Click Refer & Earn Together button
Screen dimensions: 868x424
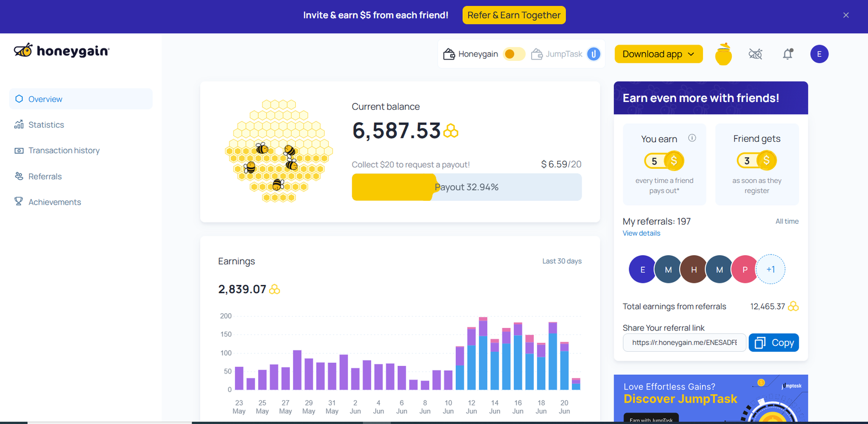pyautogui.click(x=514, y=15)
